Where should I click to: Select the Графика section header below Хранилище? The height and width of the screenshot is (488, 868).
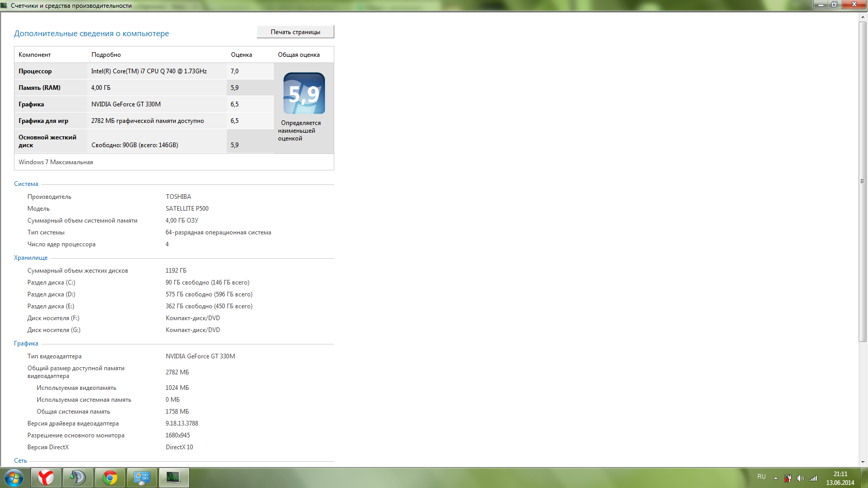pyautogui.click(x=26, y=343)
